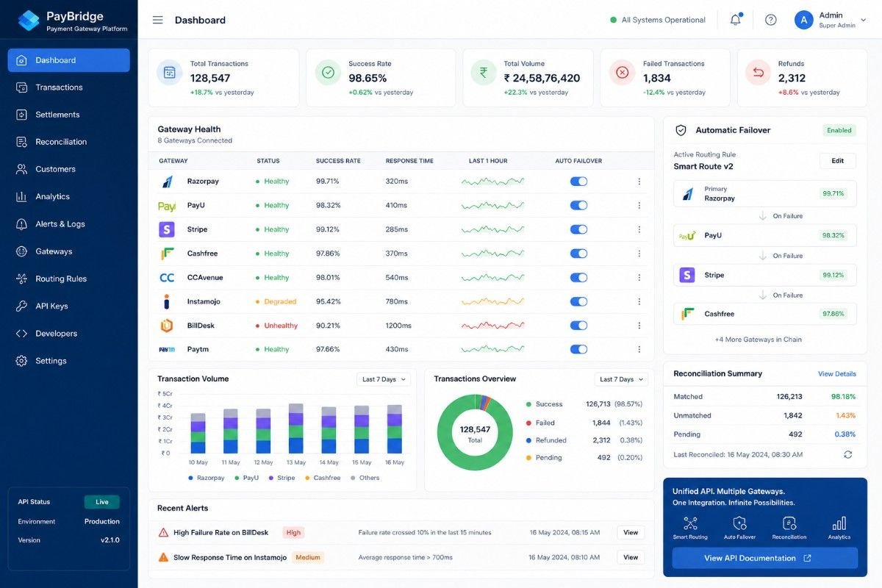Screen dimensions: 882x588
Task: Click the Auto Failover banner icon
Action: pos(739,523)
